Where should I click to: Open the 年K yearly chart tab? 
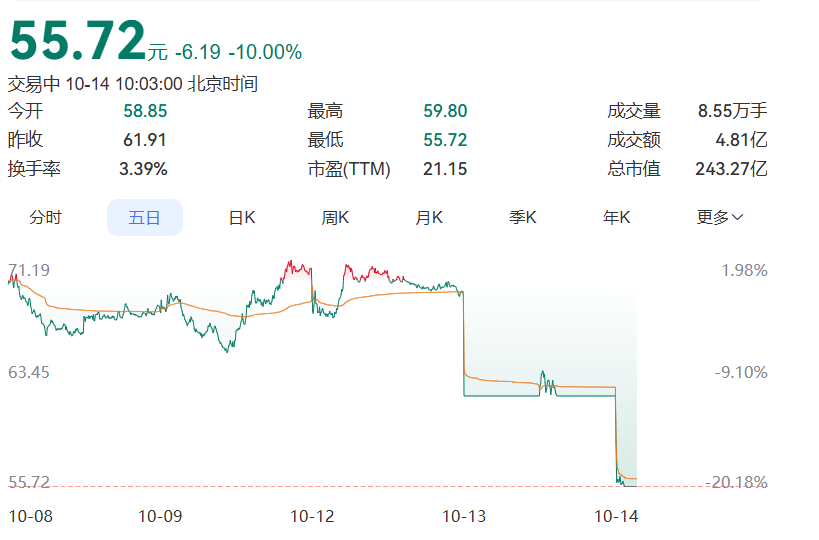pyautogui.click(x=616, y=217)
